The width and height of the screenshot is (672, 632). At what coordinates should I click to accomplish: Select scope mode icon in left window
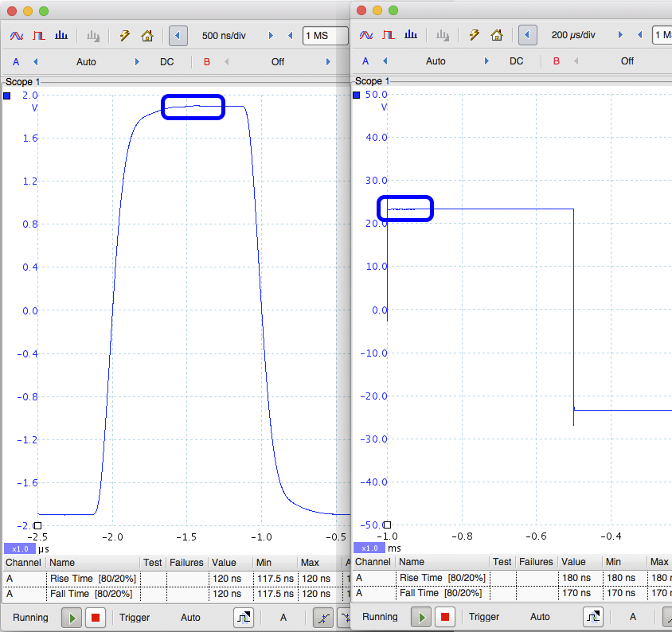17,36
